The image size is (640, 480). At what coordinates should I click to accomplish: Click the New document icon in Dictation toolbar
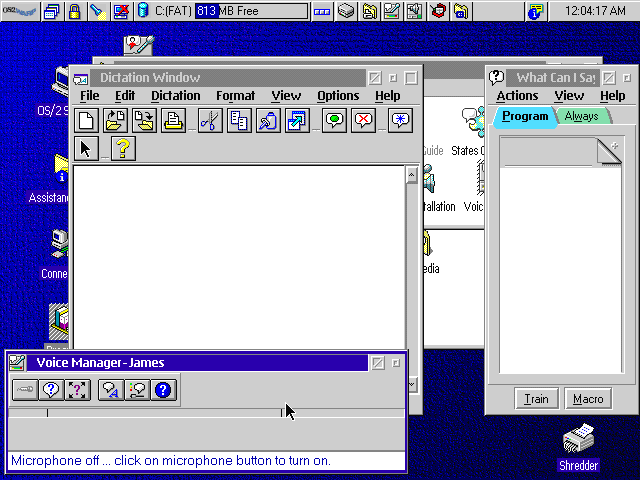[88, 121]
